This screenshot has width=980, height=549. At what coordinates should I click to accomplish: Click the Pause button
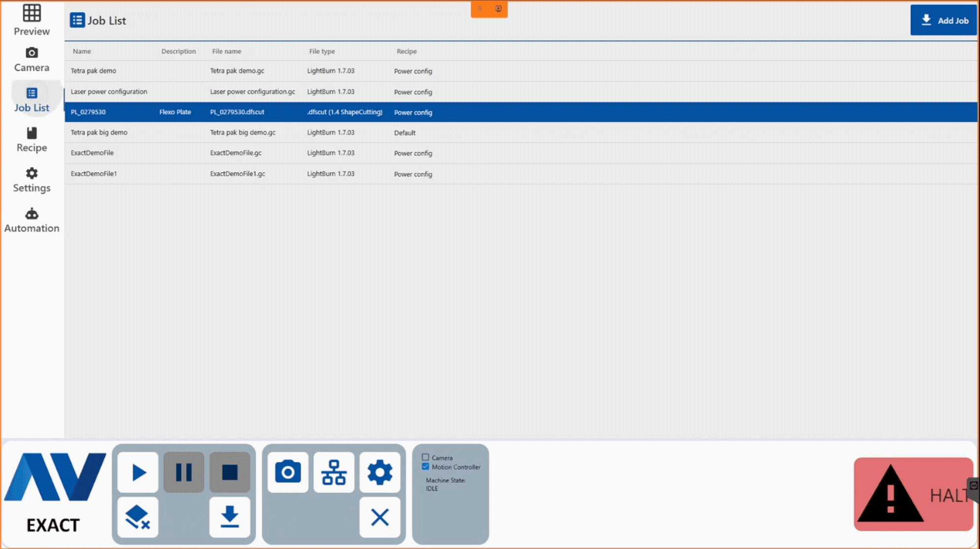click(184, 472)
